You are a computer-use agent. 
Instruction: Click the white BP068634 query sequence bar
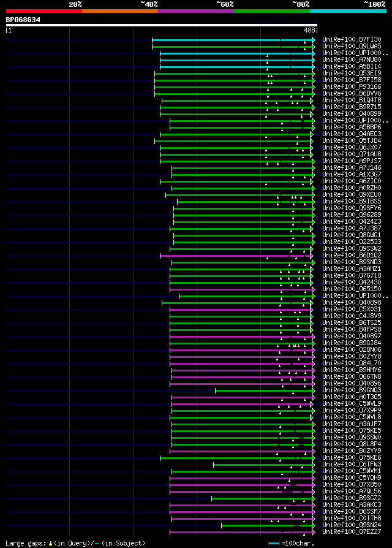click(162, 25)
